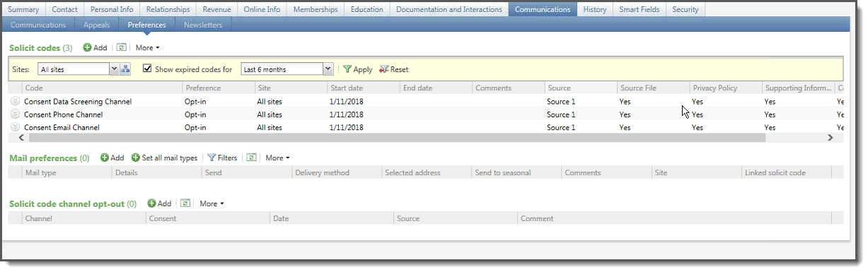Click the green Add icon for Solicit codes
Screen dimensions: 868x272
(x=87, y=47)
